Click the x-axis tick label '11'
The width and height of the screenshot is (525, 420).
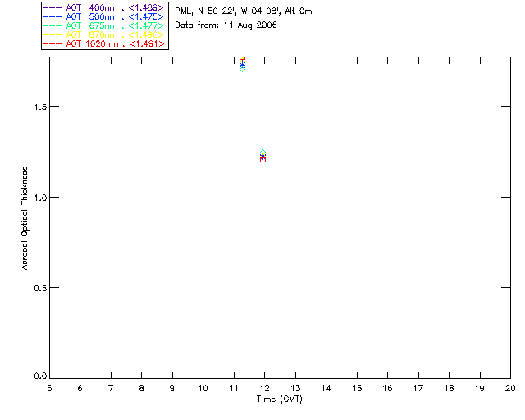(234, 388)
